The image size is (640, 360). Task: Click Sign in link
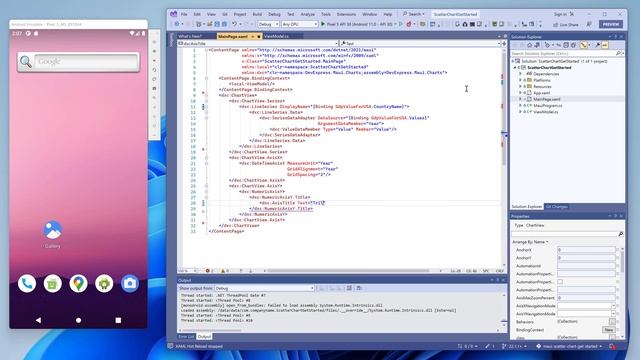[560, 14]
